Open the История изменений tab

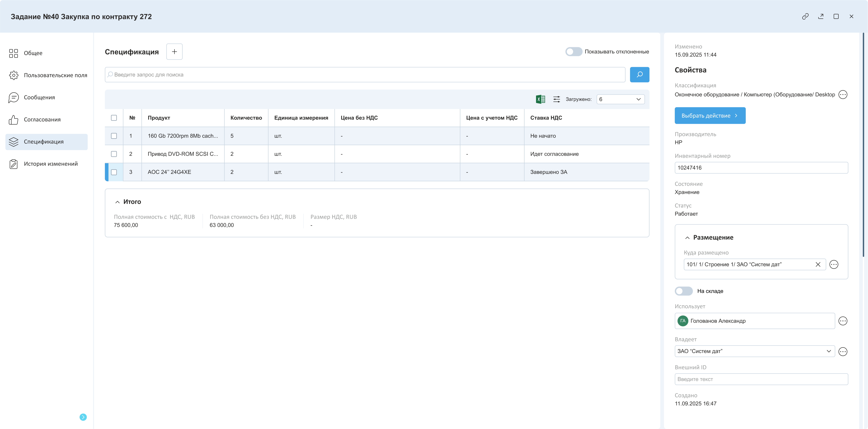coord(51,164)
